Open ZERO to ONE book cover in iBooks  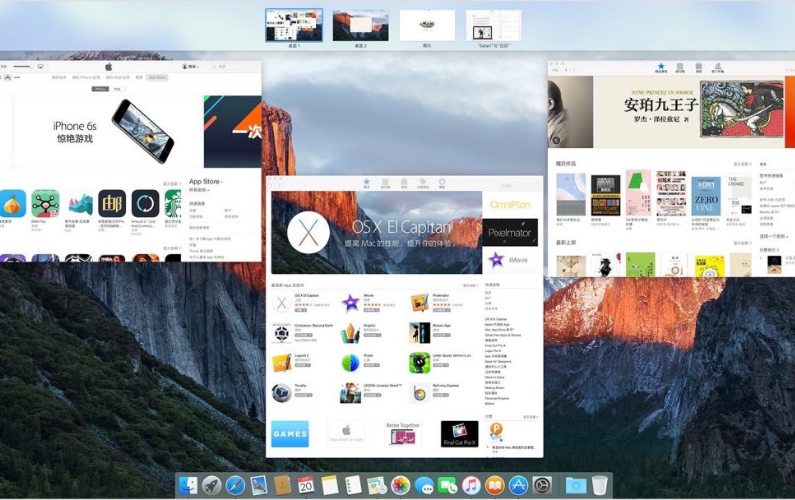(x=706, y=197)
